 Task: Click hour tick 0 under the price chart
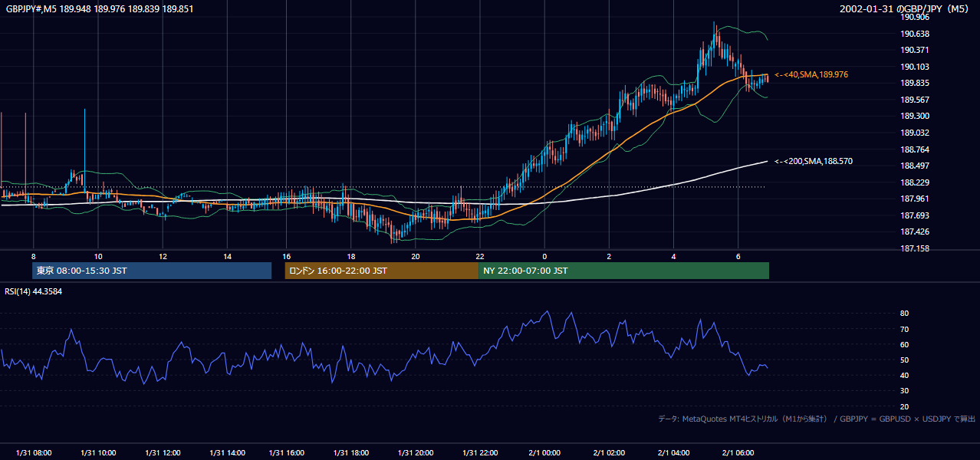544,256
